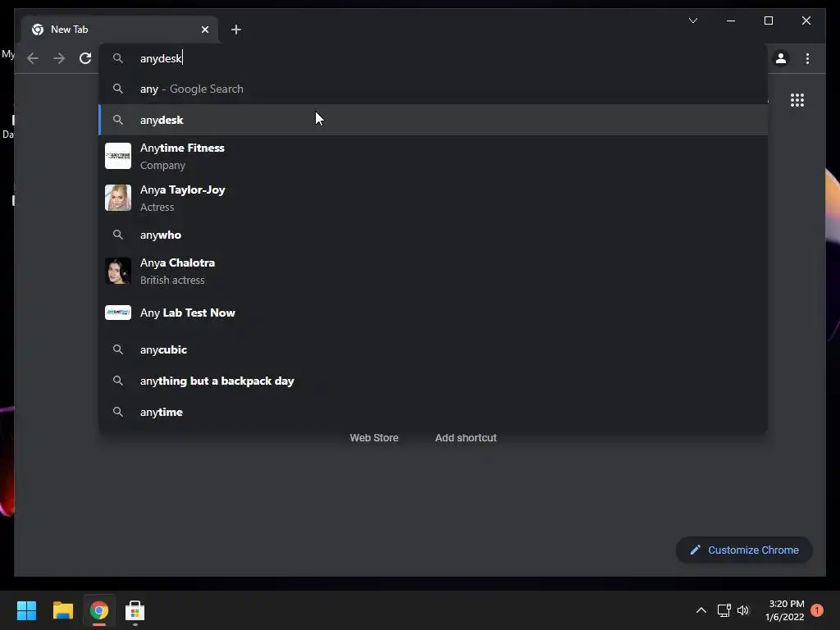
Task: Click the magnifier icon beside 'anytime'
Action: pyautogui.click(x=118, y=412)
